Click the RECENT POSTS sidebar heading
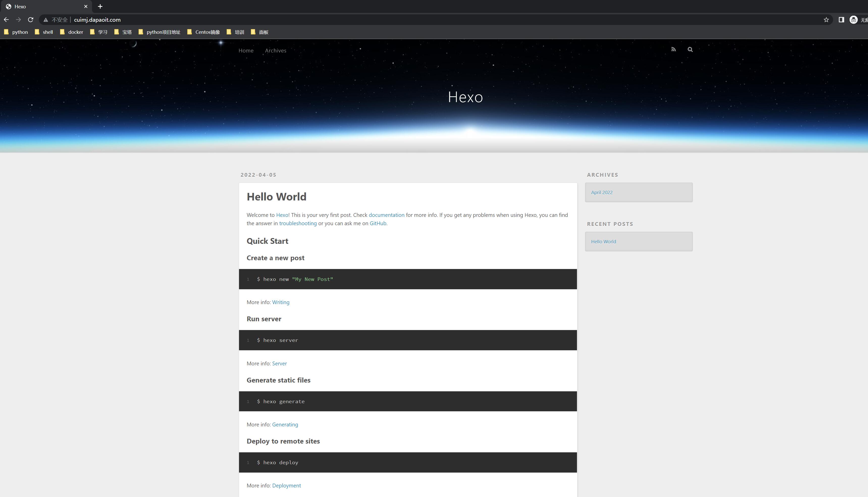The height and width of the screenshot is (497, 868). pyautogui.click(x=610, y=224)
